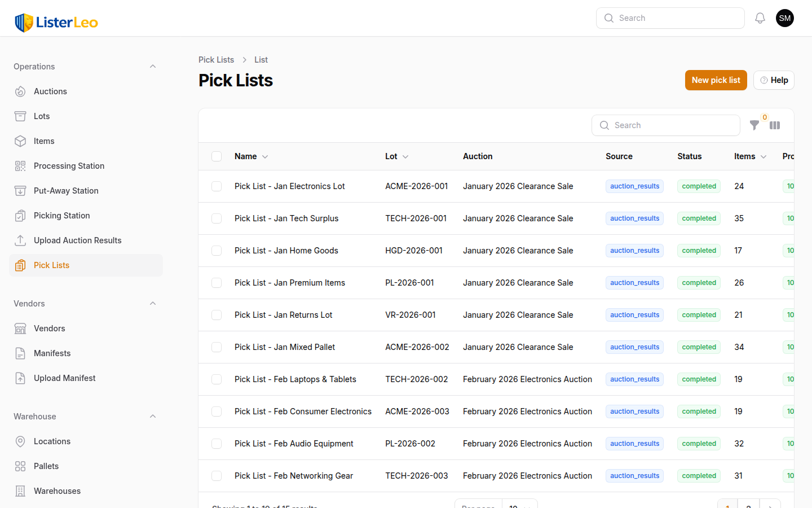Collapse the Warehouse sidebar section

point(152,416)
